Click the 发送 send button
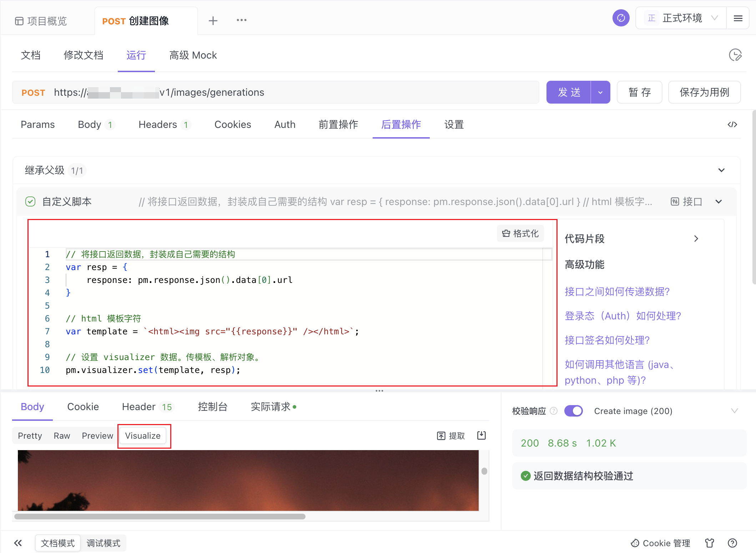756x553 pixels. tap(569, 92)
